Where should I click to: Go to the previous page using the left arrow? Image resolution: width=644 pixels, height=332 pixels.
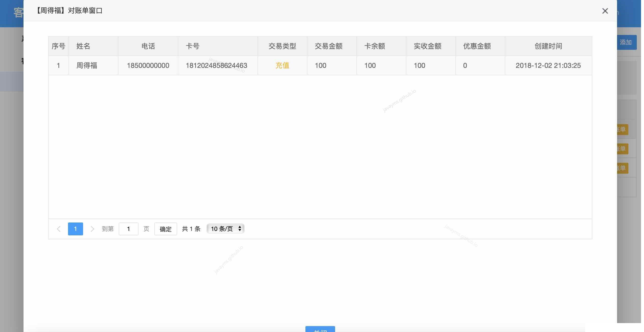click(x=59, y=229)
